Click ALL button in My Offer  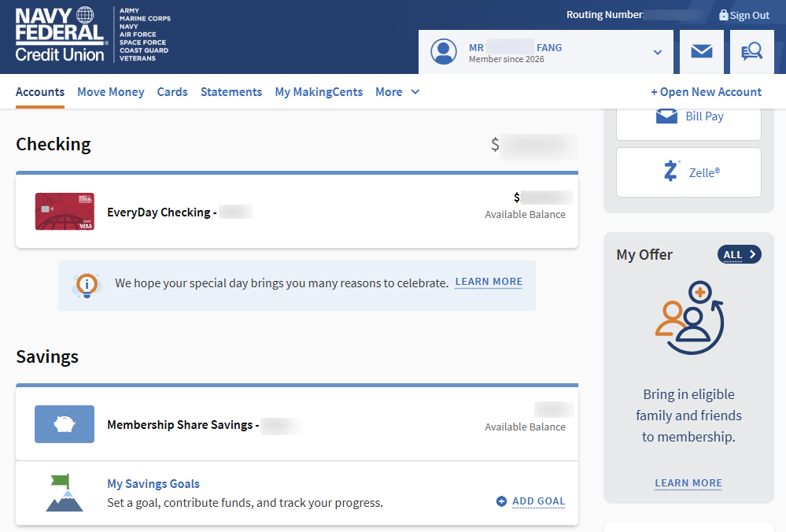[740, 254]
